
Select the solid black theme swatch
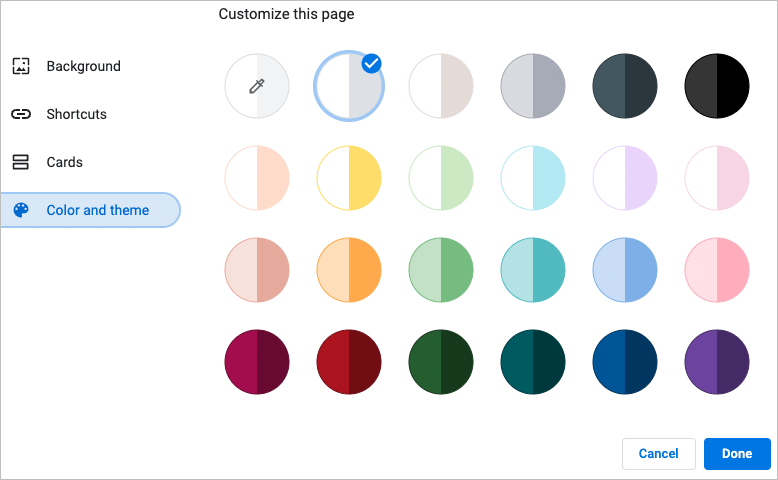717,86
